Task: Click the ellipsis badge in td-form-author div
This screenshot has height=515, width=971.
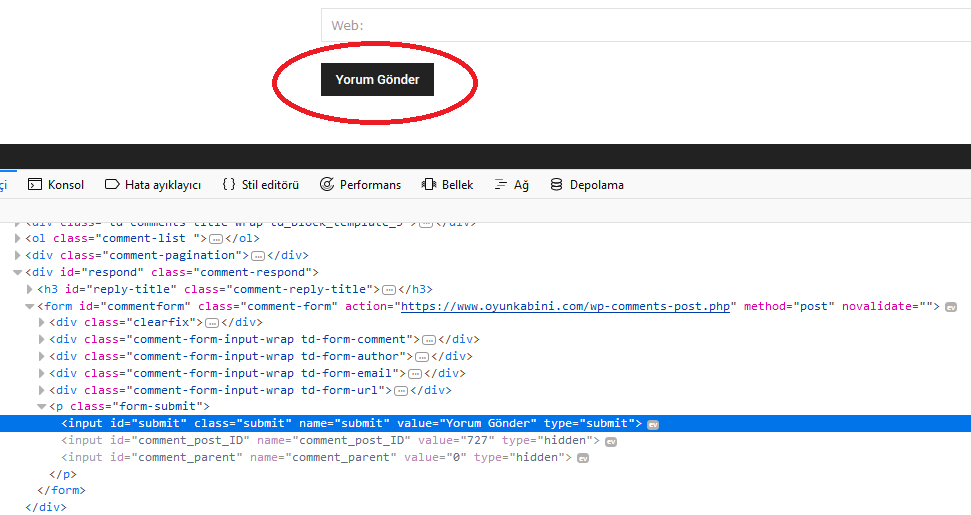Action: pyautogui.click(x=422, y=357)
